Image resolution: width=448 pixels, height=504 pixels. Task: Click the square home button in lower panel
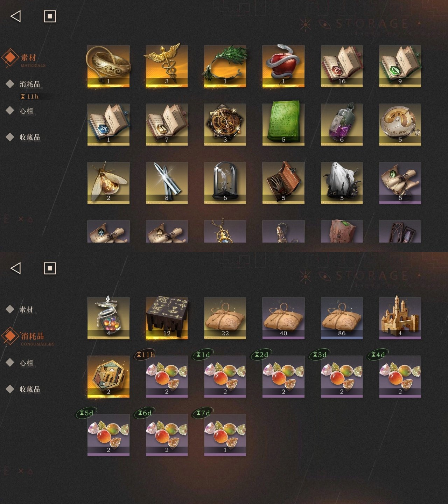[x=50, y=268]
